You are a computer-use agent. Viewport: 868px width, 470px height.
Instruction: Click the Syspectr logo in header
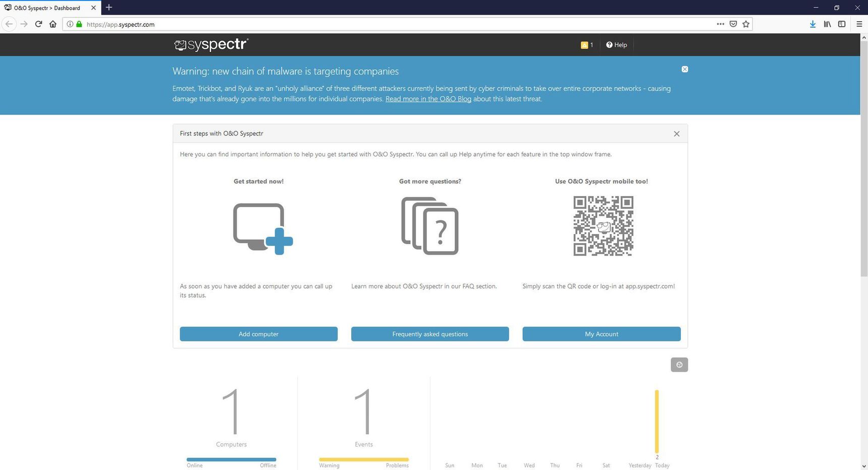(x=211, y=45)
